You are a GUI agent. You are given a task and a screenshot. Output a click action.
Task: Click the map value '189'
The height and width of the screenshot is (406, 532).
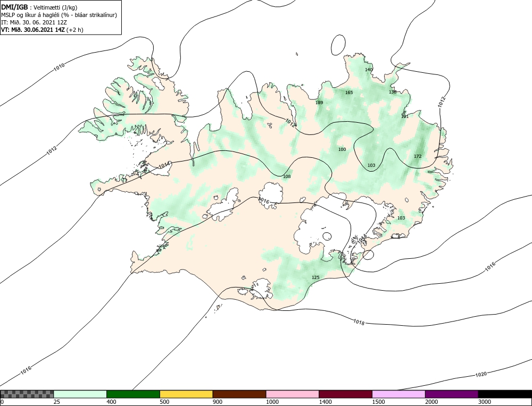[319, 103]
